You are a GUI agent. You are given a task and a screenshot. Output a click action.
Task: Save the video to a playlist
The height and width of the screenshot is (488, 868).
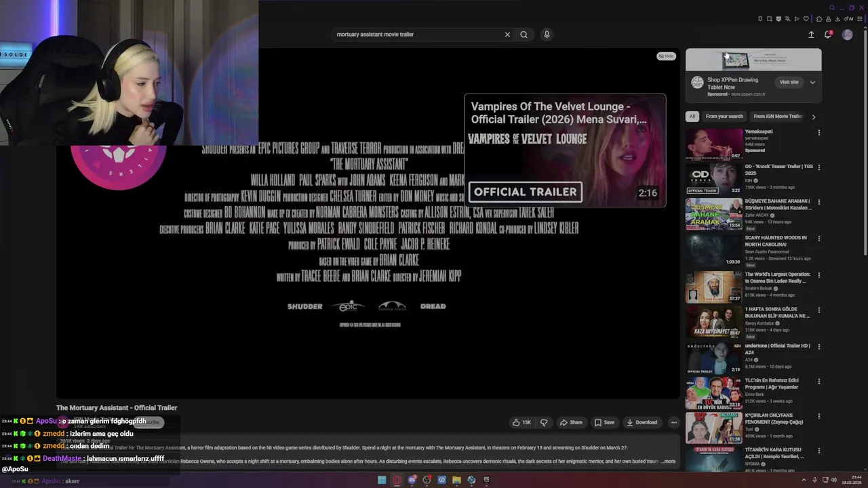tap(604, 422)
